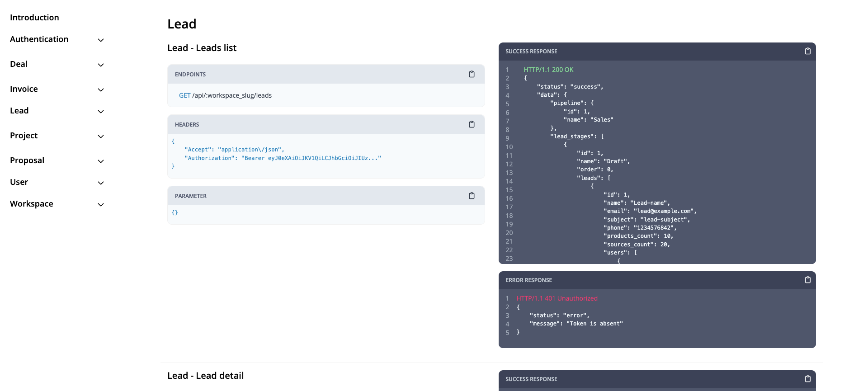
Task: Copy the error response code
Action: pos(807,280)
